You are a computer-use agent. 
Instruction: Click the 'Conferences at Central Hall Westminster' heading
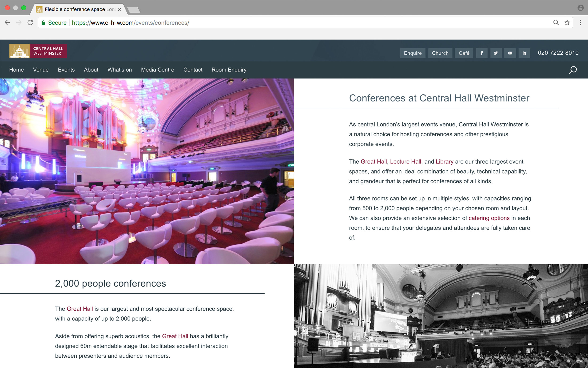point(439,98)
